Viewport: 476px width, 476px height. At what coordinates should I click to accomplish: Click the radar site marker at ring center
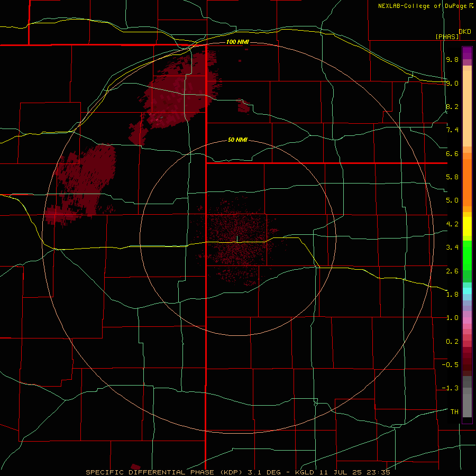click(x=237, y=239)
